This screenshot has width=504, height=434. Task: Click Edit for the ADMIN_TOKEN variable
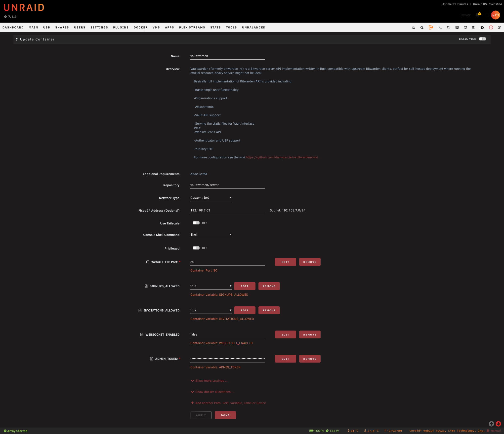[x=285, y=359]
